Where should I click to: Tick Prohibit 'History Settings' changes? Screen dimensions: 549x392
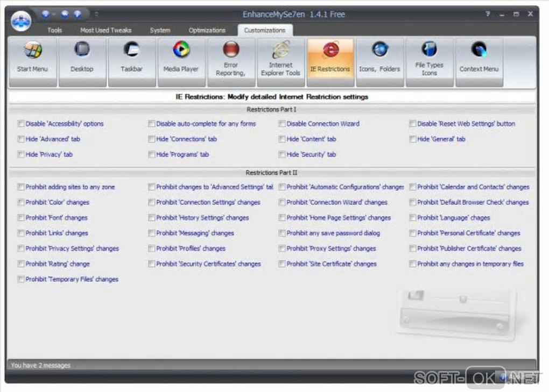tap(151, 217)
